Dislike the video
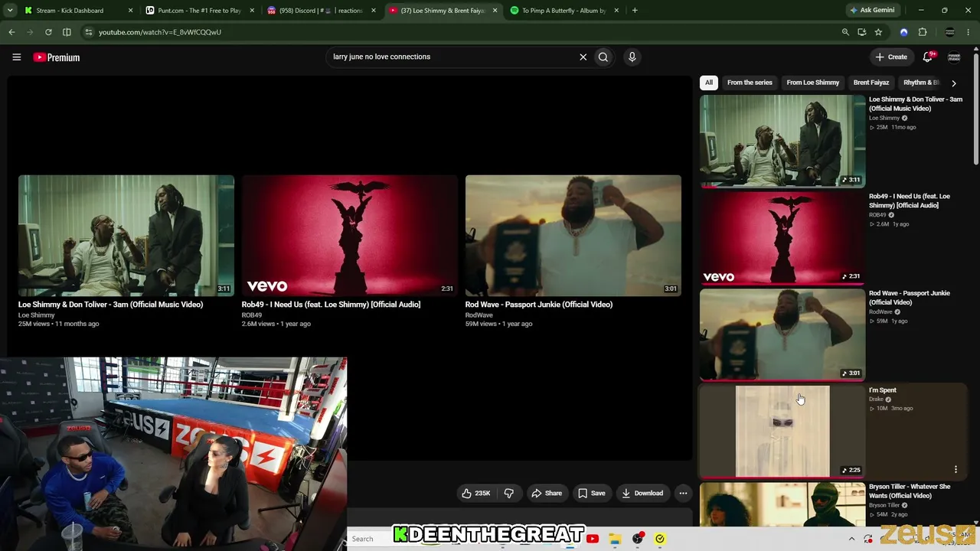This screenshot has height=551, width=980. click(508, 494)
